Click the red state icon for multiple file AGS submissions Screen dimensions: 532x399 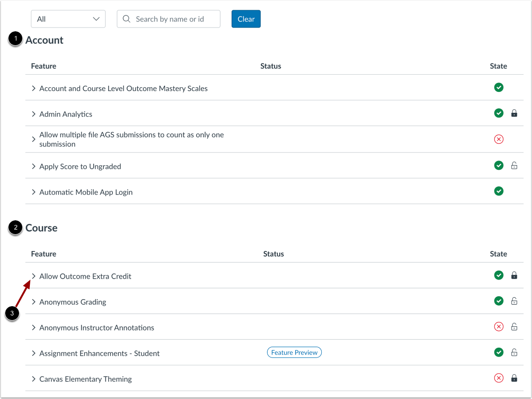pyautogui.click(x=498, y=139)
